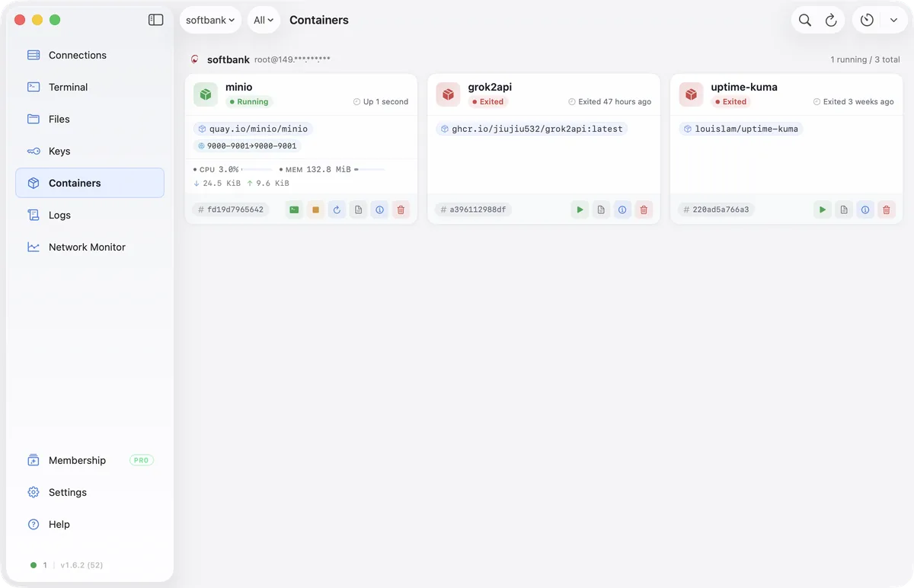View logs of grok2api container

tap(601, 209)
